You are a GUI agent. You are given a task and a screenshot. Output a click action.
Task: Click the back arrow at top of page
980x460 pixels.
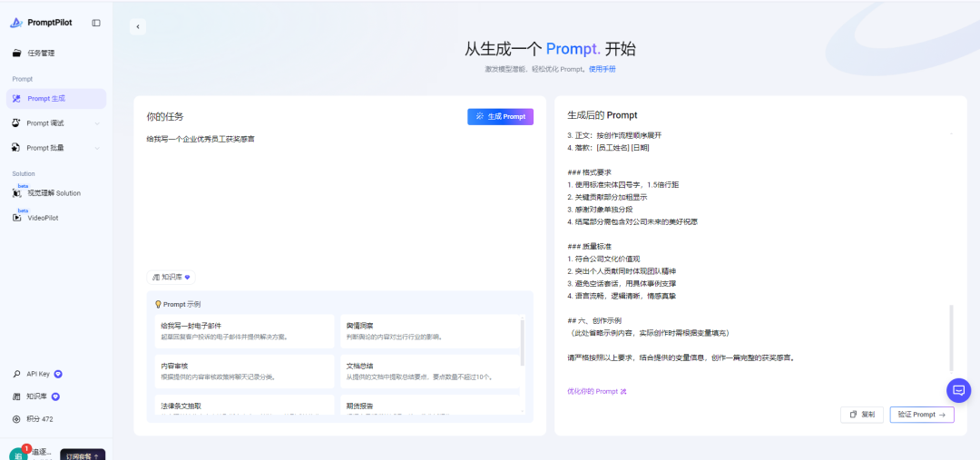point(138,27)
